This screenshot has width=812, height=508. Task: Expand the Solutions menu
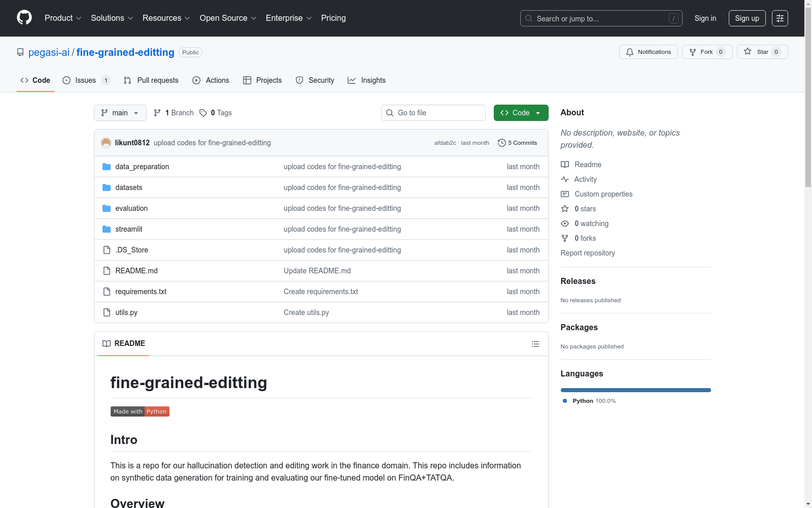point(112,18)
